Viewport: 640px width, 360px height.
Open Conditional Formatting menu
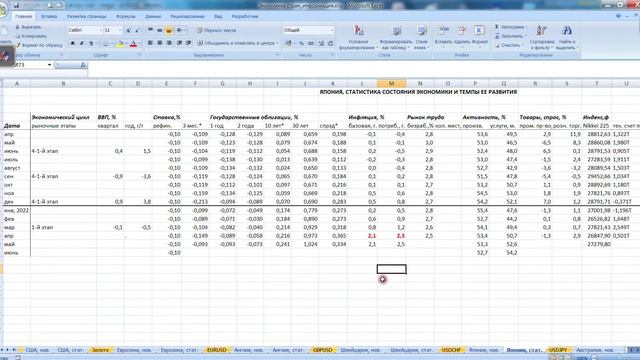pos(358,38)
